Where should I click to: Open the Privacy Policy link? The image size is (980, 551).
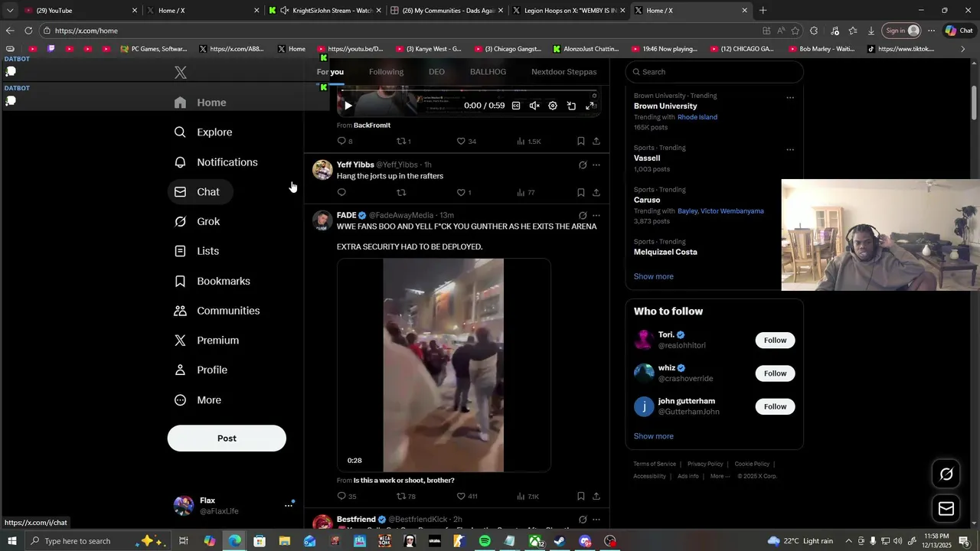(x=705, y=464)
